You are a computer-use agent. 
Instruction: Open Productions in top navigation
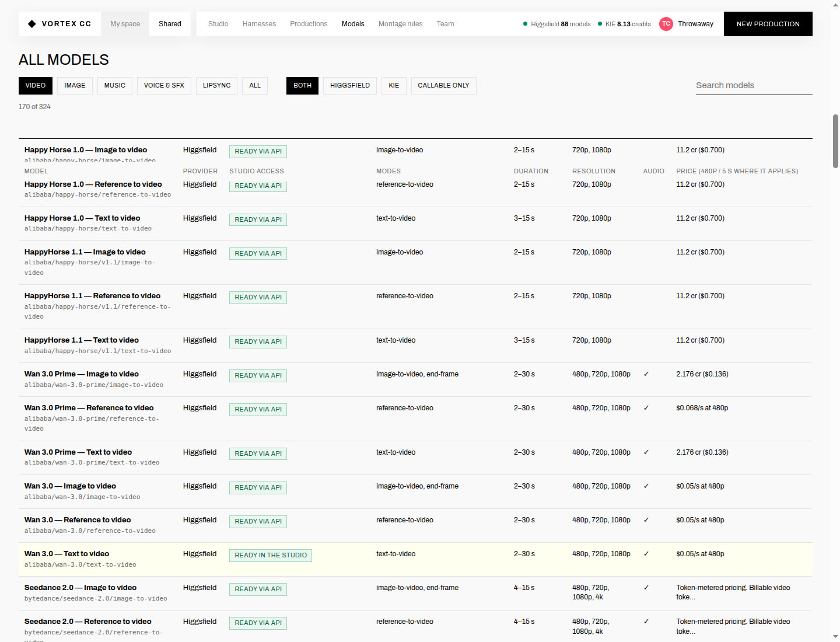309,24
